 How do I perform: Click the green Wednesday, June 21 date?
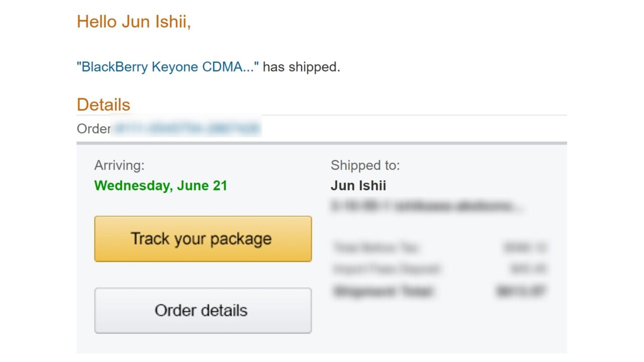(x=160, y=186)
